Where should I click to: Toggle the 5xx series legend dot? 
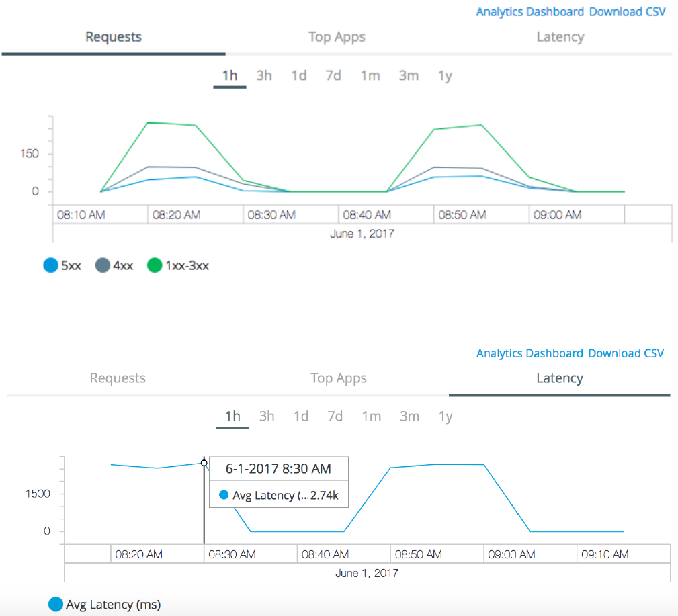[x=51, y=265]
